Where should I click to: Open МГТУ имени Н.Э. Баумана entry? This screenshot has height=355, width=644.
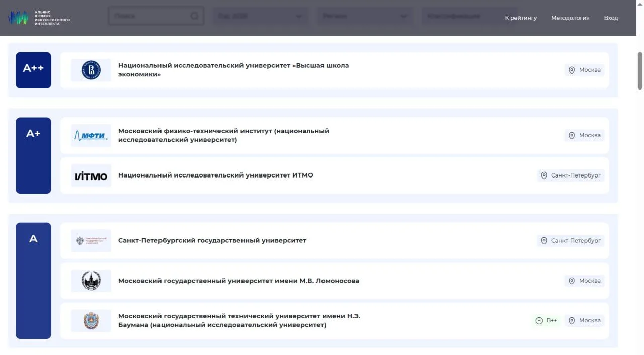pyautogui.click(x=335, y=321)
